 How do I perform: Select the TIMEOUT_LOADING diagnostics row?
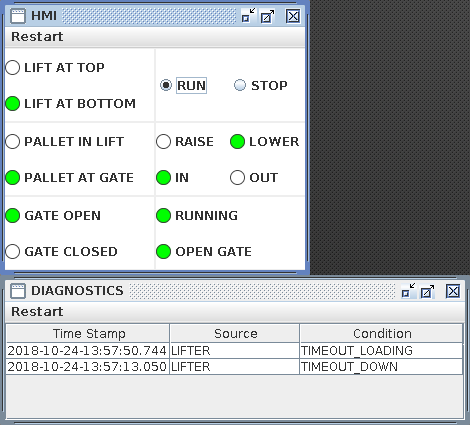pyautogui.click(x=234, y=351)
